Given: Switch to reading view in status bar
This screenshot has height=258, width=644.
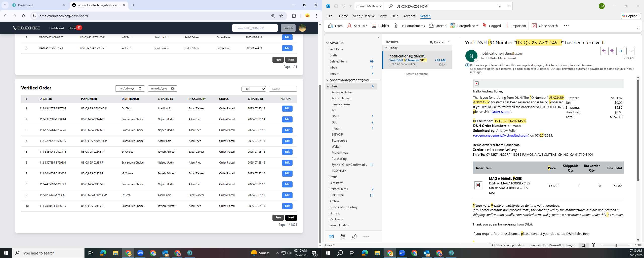Looking at the screenshot, I should coord(593,245).
